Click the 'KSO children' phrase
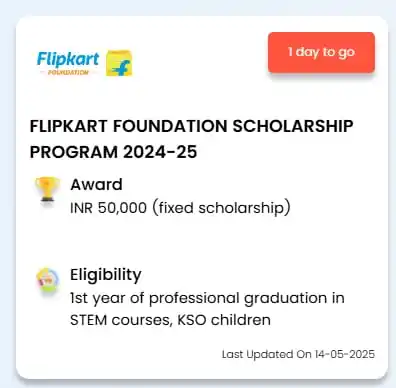The width and height of the screenshot is (396, 388). (x=224, y=320)
